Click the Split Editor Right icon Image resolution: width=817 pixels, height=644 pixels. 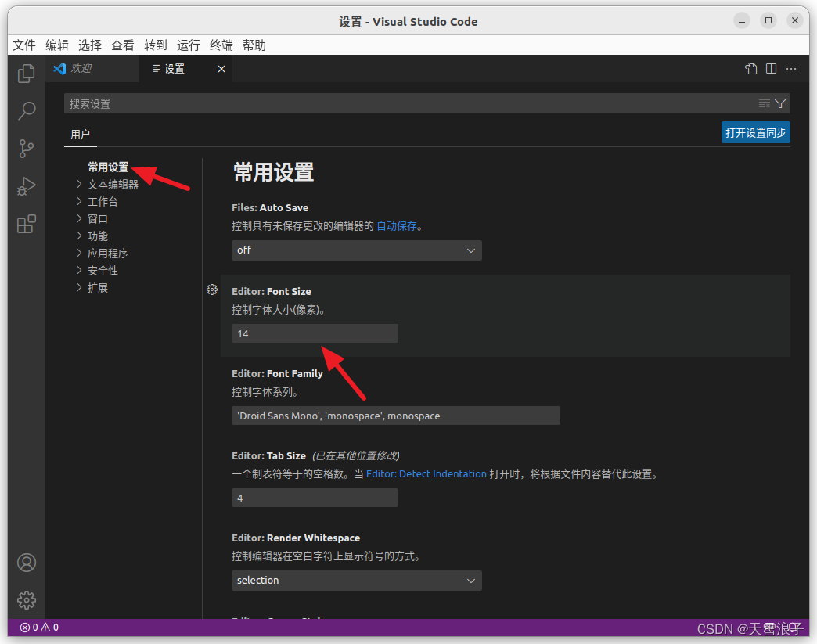(771, 69)
